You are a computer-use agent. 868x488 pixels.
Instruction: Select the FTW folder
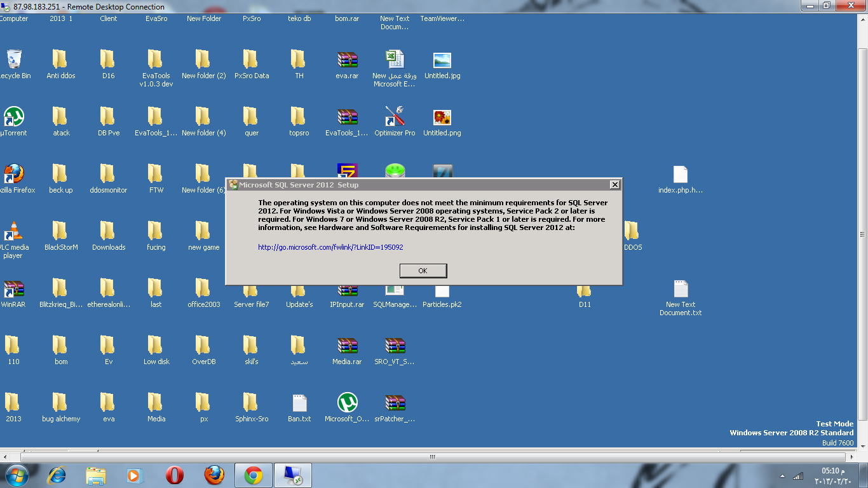pos(156,179)
